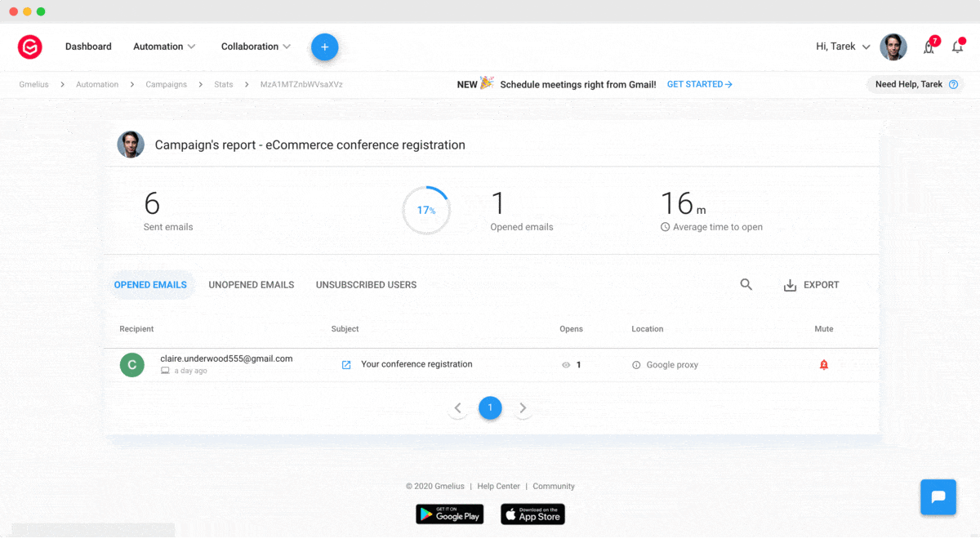Click device icon beside a day ago

point(165,371)
